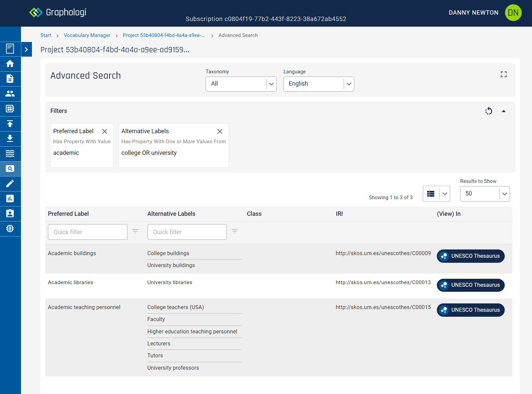Open the grid view sidebar icon
Image resolution: width=532 pixels, height=394 pixels.
pos(10,109)
